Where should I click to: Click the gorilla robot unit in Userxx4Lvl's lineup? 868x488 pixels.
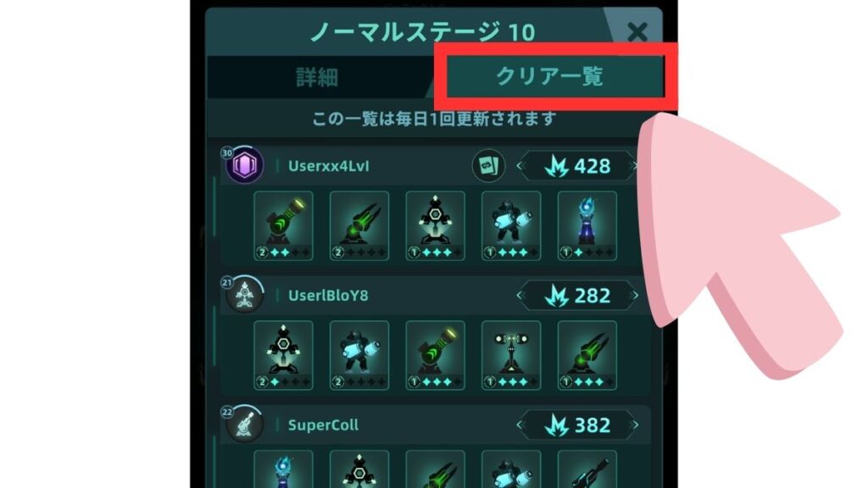[x=511, y=225]
